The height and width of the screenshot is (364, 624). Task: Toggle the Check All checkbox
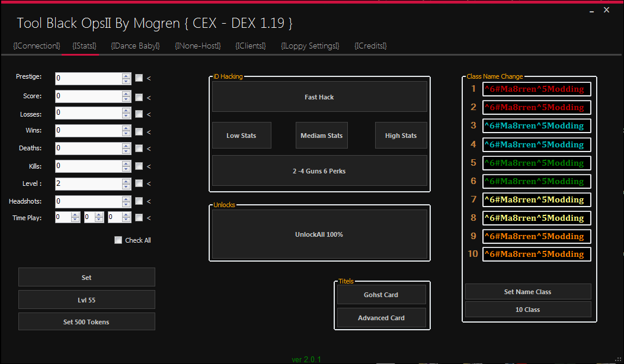pos(119,240)
